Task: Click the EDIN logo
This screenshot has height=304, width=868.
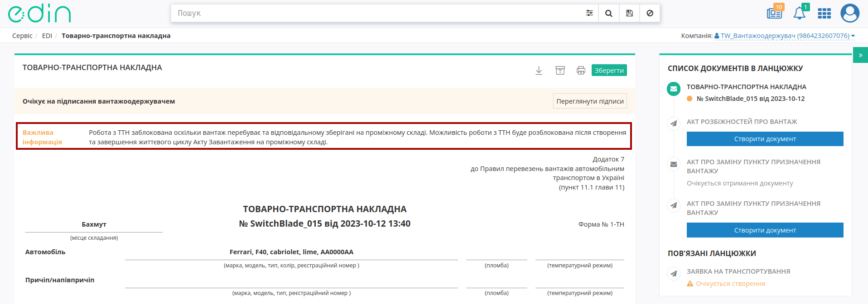Action: click(39, 14)
